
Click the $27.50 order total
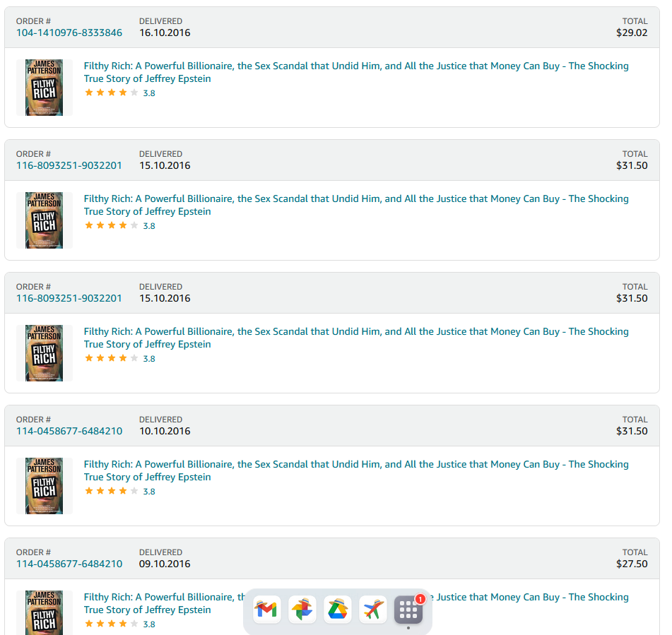click(632, 564)
